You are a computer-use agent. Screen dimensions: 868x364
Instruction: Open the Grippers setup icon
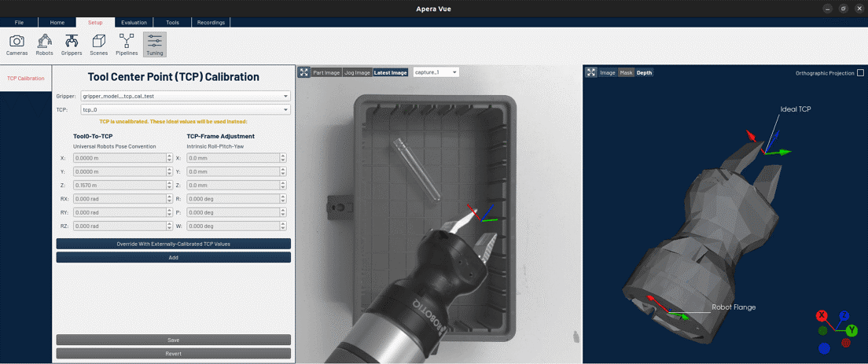click(72, 44)
